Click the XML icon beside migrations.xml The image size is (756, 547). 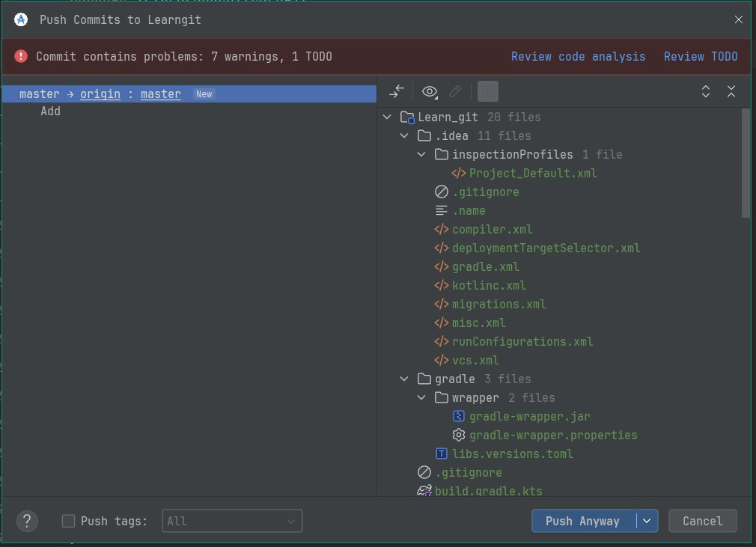(x=441, y=305)
